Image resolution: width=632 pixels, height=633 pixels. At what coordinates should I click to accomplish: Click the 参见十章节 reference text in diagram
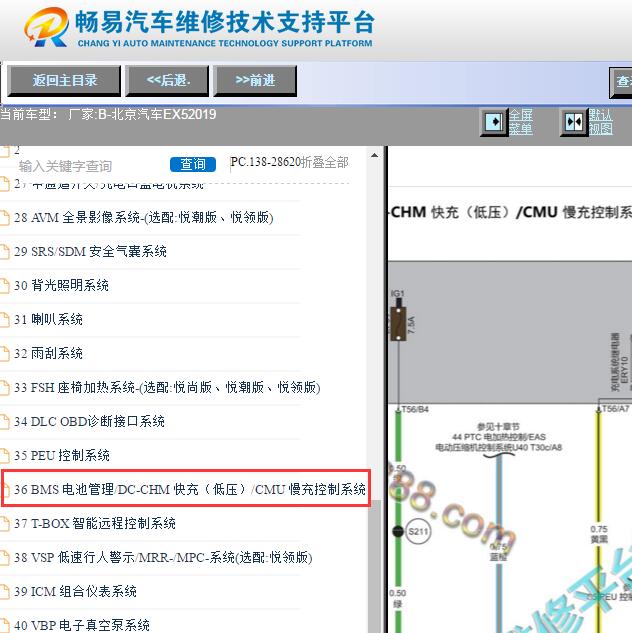[498, 426]
